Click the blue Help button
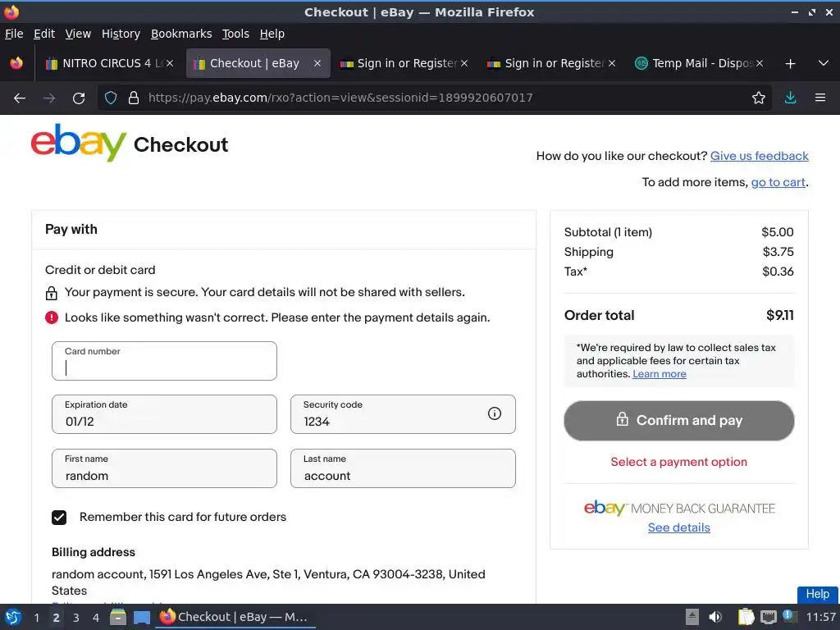 (818, 594)
